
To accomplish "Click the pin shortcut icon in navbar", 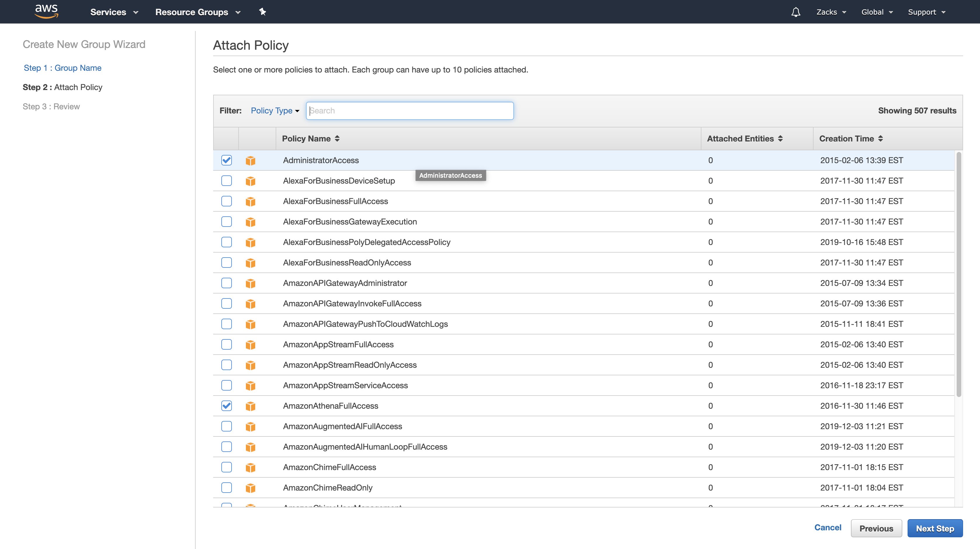I will 262,12.
